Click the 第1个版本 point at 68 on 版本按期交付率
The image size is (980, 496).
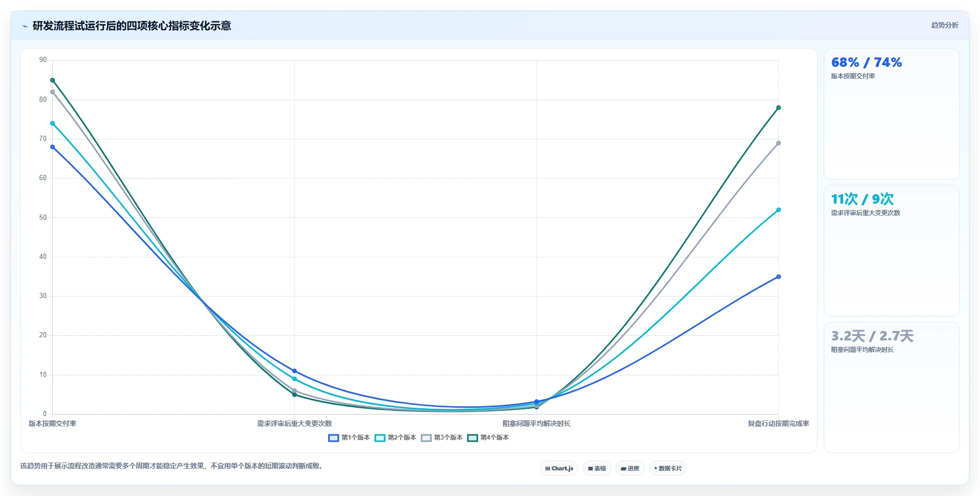coord(52,147)
